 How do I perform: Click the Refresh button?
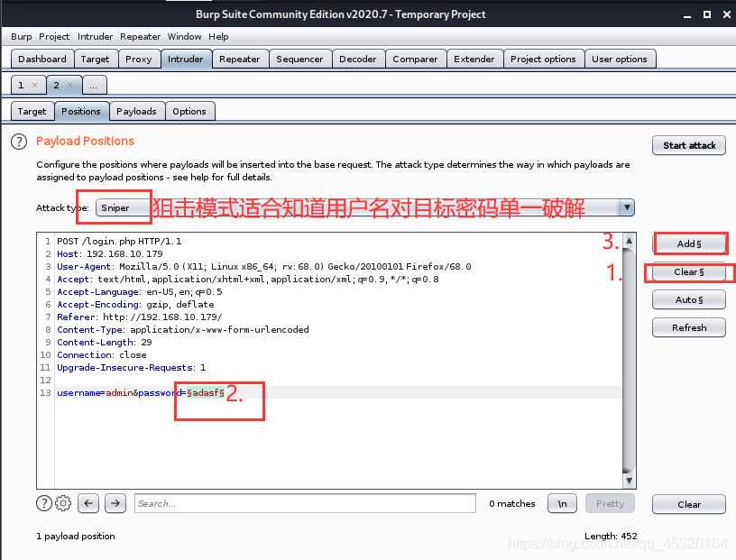[x=689, y=327]
